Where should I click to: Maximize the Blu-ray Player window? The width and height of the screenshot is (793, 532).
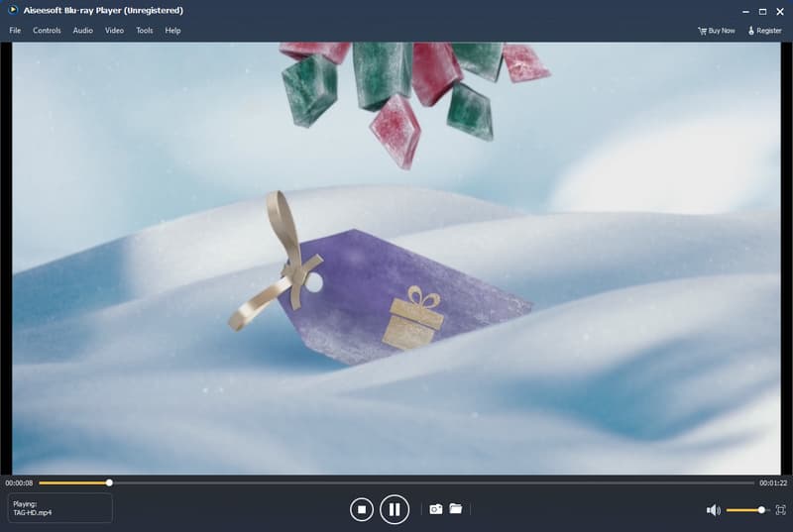[762, 11]
